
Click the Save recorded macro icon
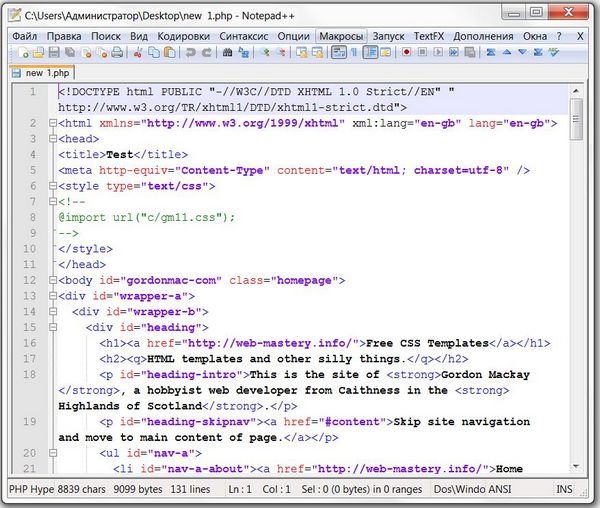coord(470,52)
